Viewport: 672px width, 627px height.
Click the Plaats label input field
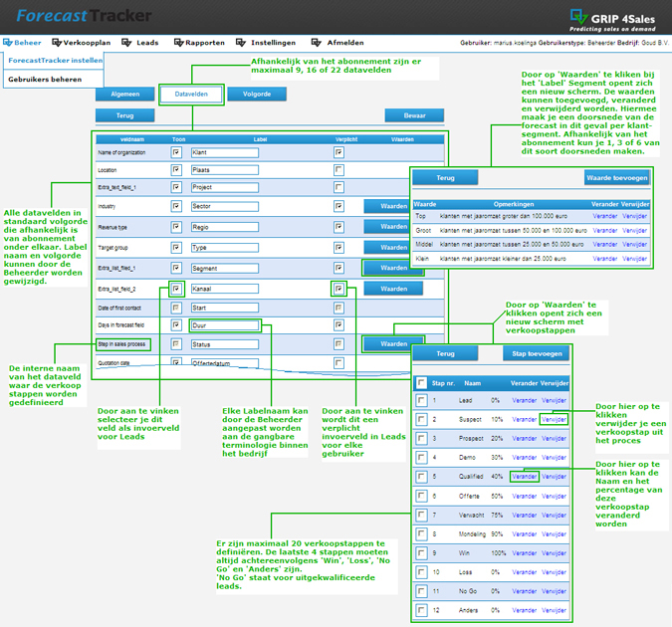pyautogui.click(x=225, y=170)
